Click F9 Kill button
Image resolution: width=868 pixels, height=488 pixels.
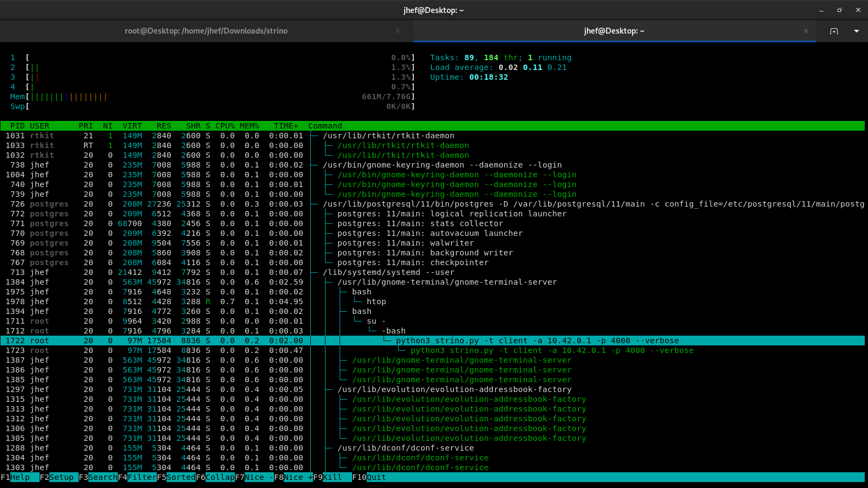333,478
